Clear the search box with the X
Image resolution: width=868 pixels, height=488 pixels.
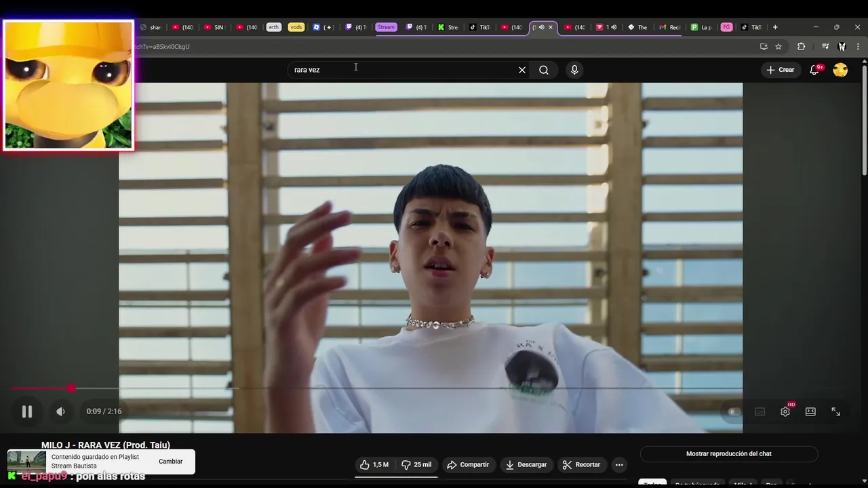tap(522, 70)
